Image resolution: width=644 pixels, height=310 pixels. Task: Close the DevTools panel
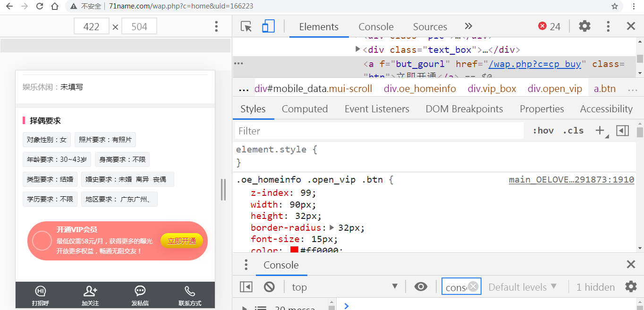pos(631,26)
